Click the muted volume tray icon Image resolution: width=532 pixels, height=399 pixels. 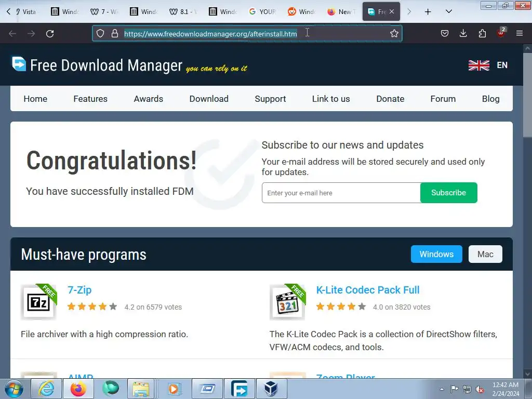pos(480,389)
